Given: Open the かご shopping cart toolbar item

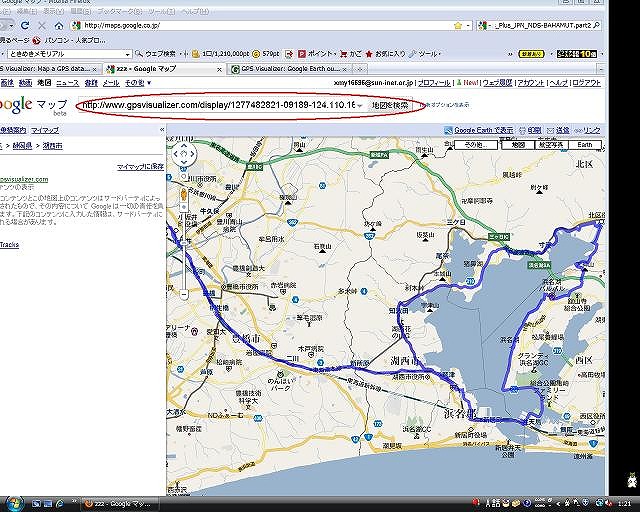Looking at the screenshot, I should click(x=351, y=54).
